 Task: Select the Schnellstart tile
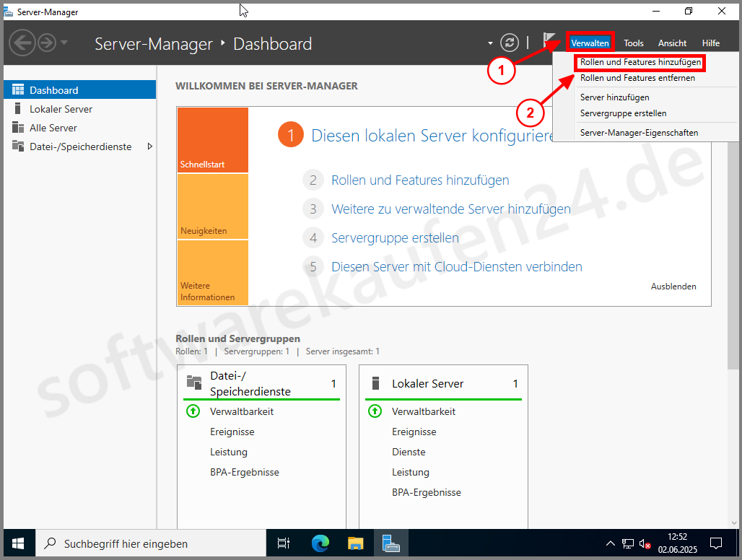click(213, 140)
